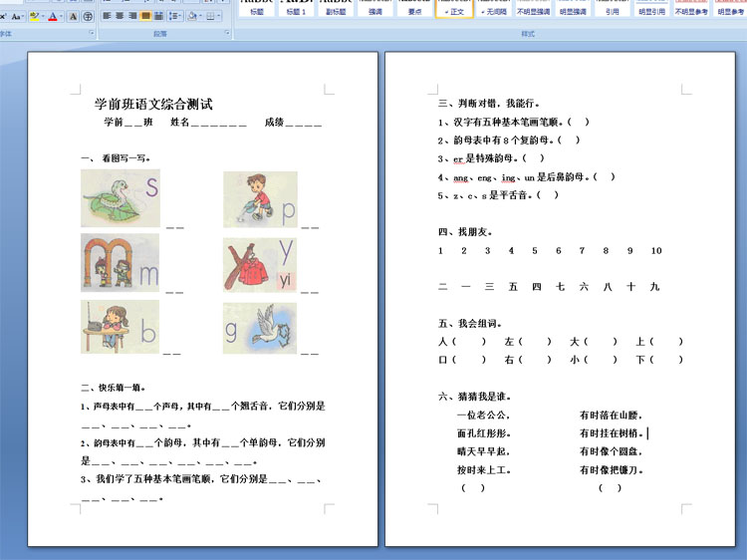Align text left
Image resolution: width=747 pixels, height=560 pixels.
107,16
